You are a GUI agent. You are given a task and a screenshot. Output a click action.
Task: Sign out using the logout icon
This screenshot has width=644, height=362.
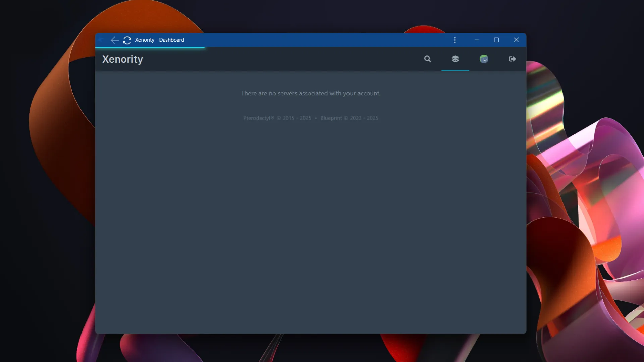pos(512,59)
